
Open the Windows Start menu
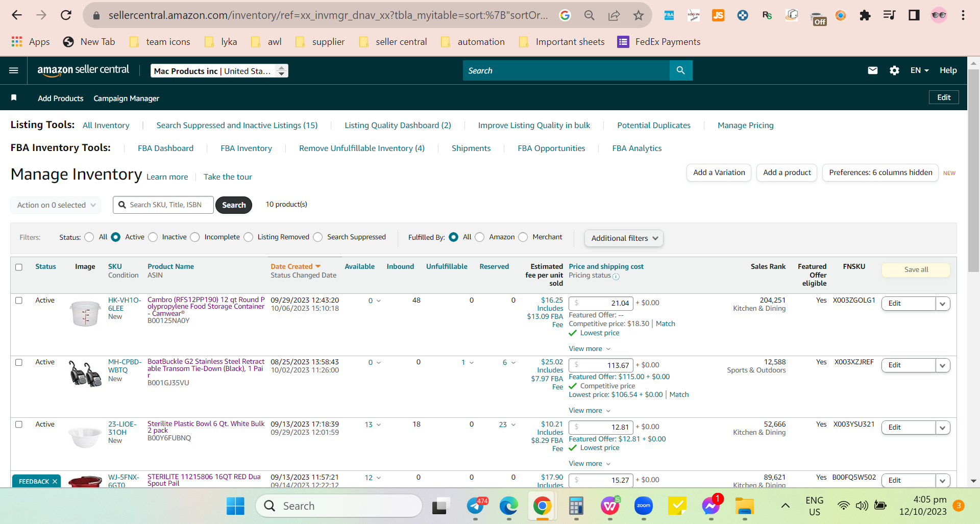(x=235, y=506)
